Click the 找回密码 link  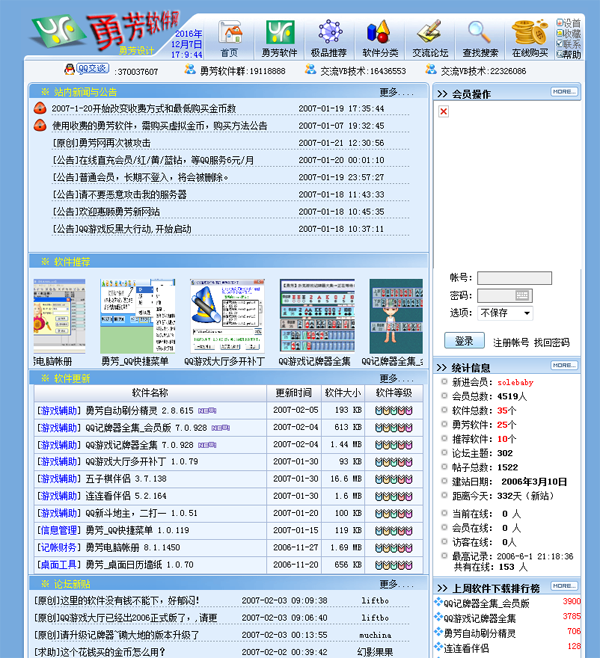552,343
